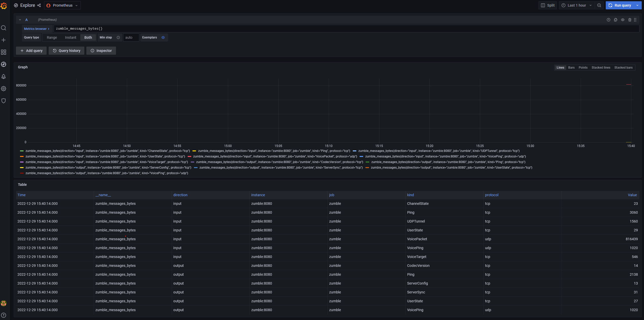The width and height of the screenshot is (644, 320).
Task: Open the sidebar search icon
Action: 4,28
